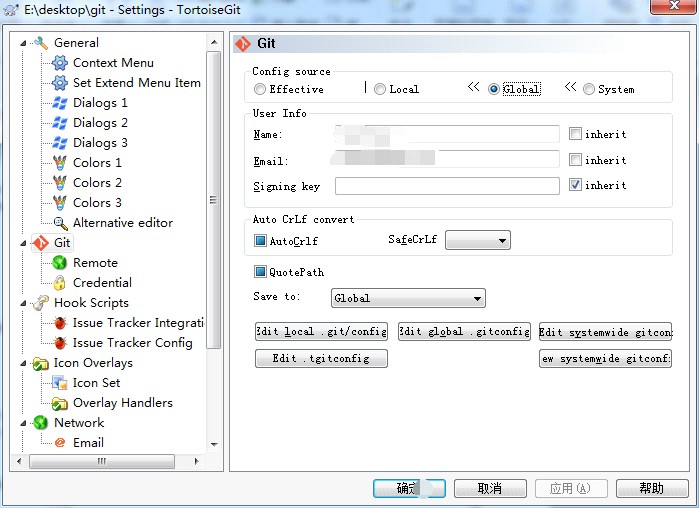Open the Dialogs 2 settings page

click(100, 123)
